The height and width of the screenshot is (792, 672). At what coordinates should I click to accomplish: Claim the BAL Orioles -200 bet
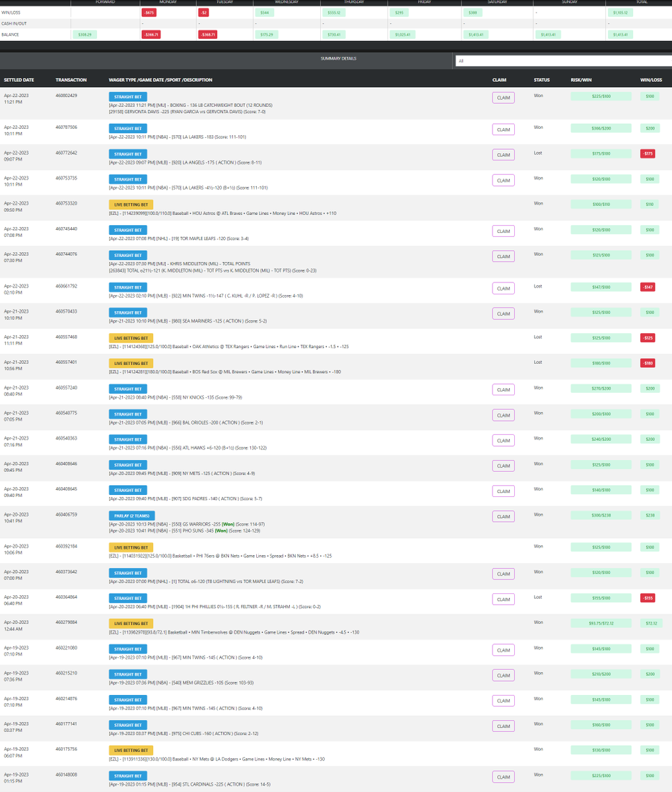click(503, 415)
